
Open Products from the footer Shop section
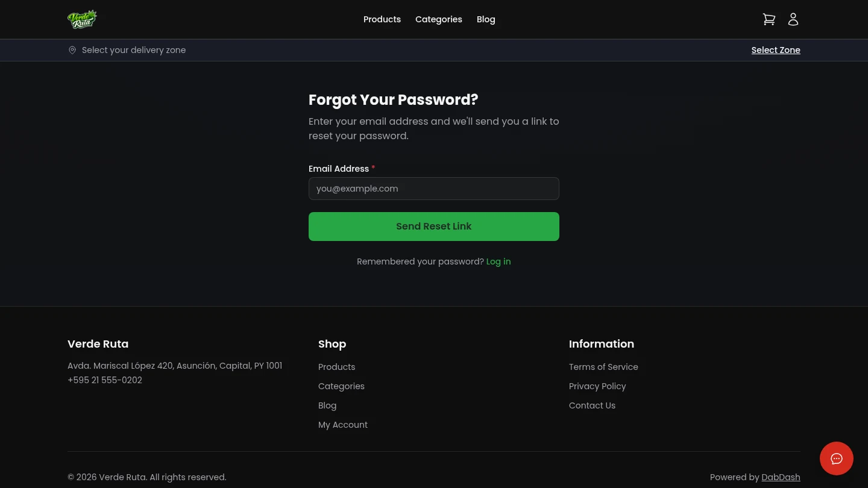[x=336, y=367]
